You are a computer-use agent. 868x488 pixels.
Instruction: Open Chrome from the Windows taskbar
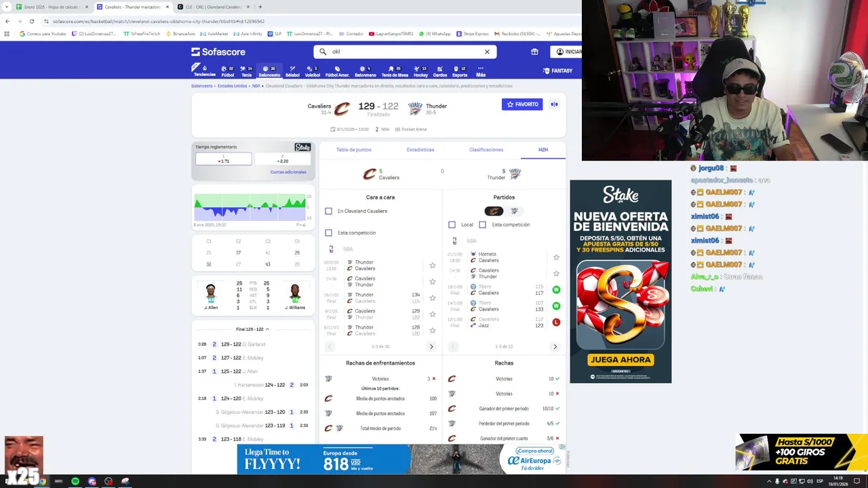(42, 481)
